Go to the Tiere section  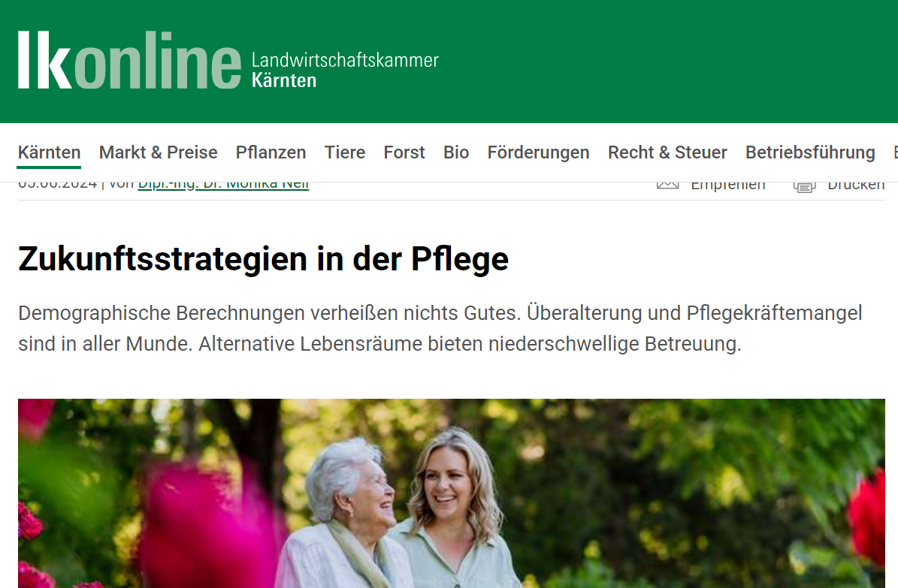click(345, 152)
